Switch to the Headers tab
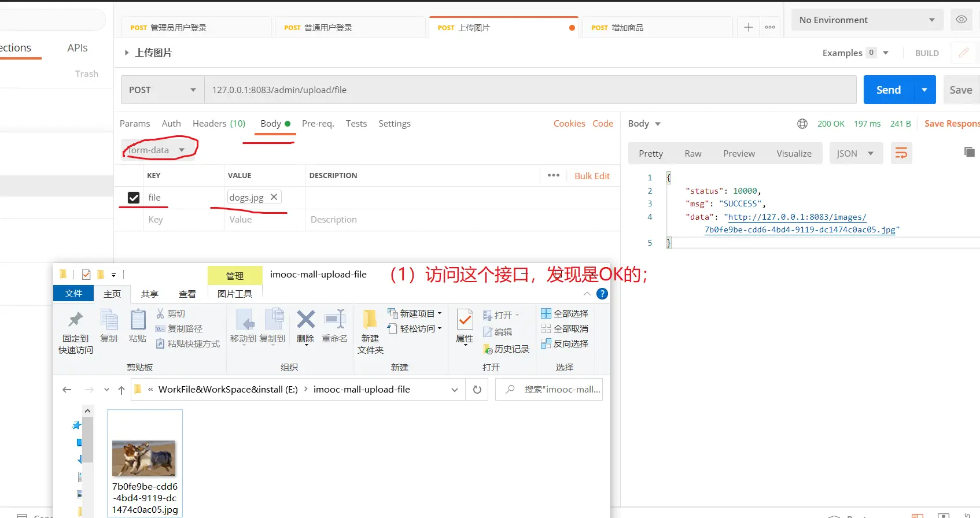The width and height of the screenshot is (980, 518). (219, 124)
